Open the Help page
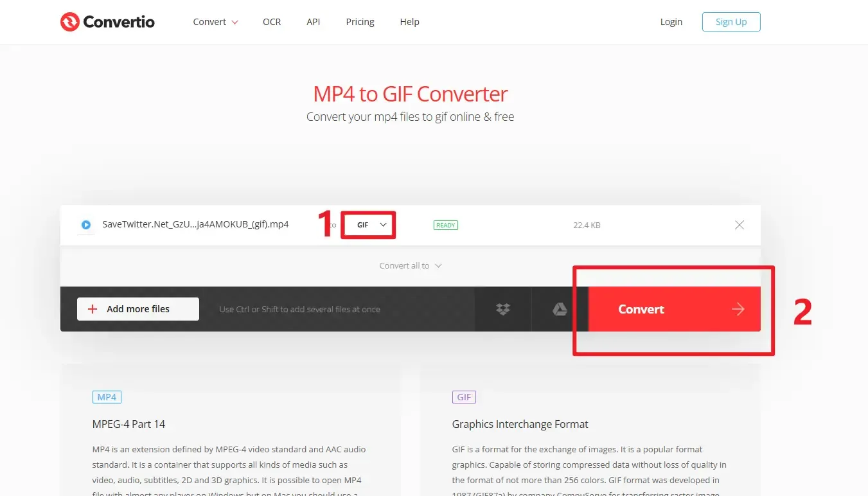The height and width of the screenshot is (496, 868). click(409, 21)
